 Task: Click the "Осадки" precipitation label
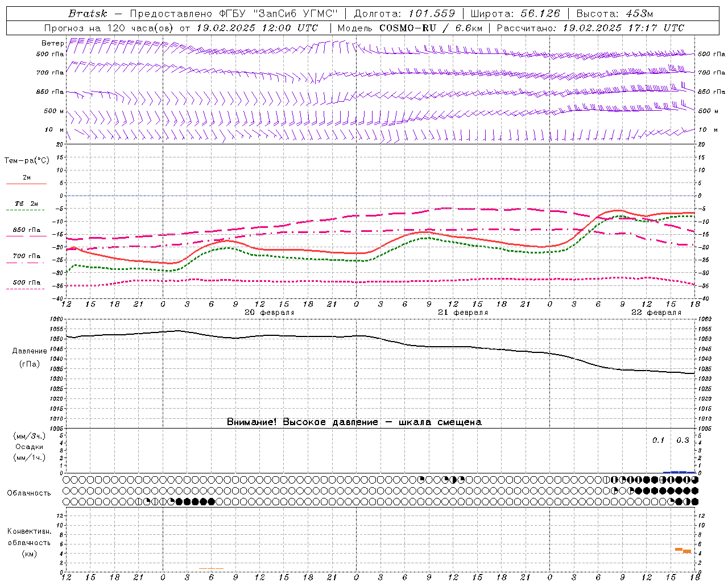coord(29,447)
